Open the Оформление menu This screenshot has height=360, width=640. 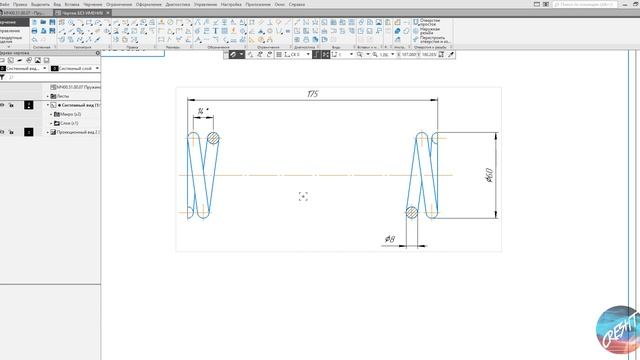coord(149,4)
